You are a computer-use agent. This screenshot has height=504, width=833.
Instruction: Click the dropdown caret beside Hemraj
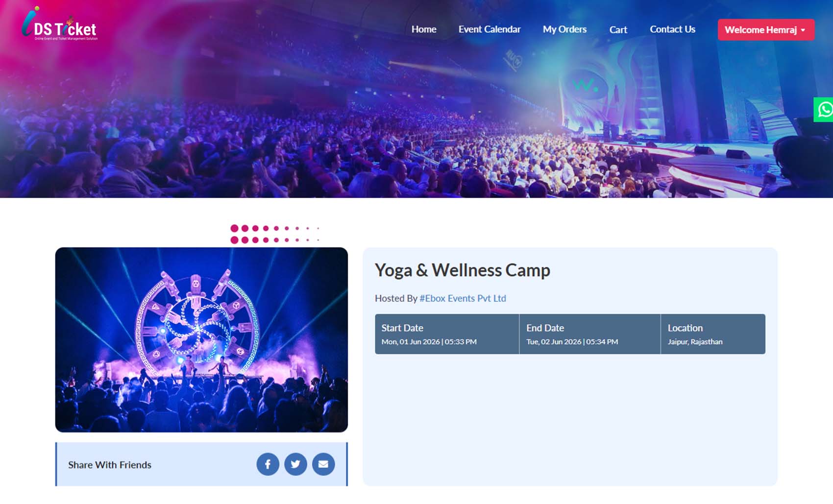pyautogui.click(x=803, y=30)
